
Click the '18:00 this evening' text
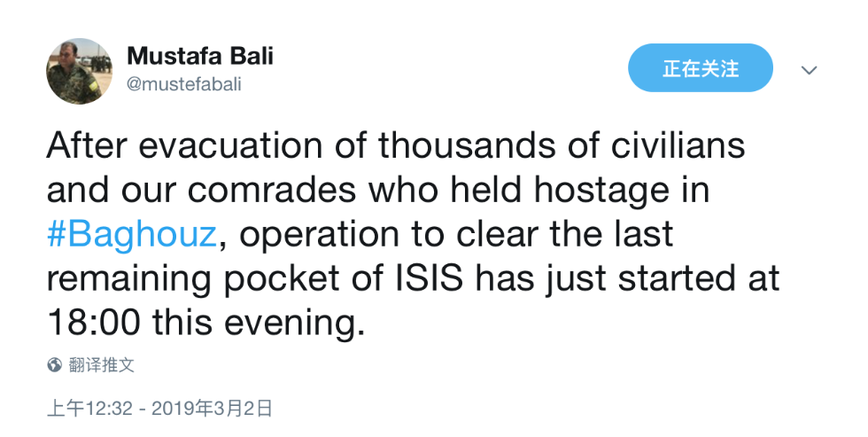(x=205, y=323)
